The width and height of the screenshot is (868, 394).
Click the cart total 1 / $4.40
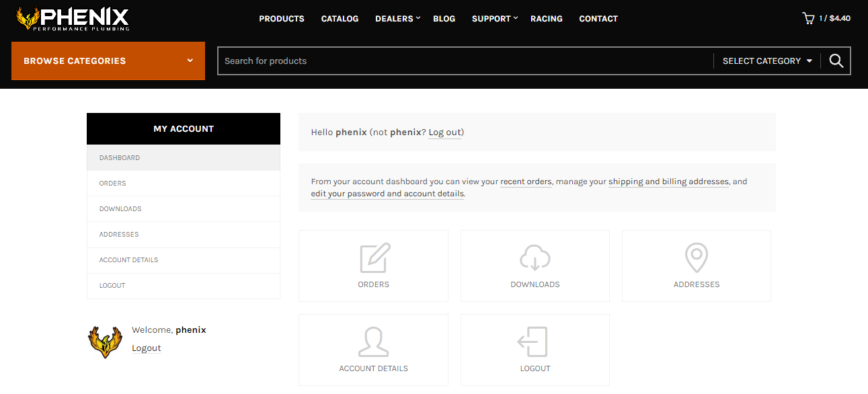coord(834,19)
